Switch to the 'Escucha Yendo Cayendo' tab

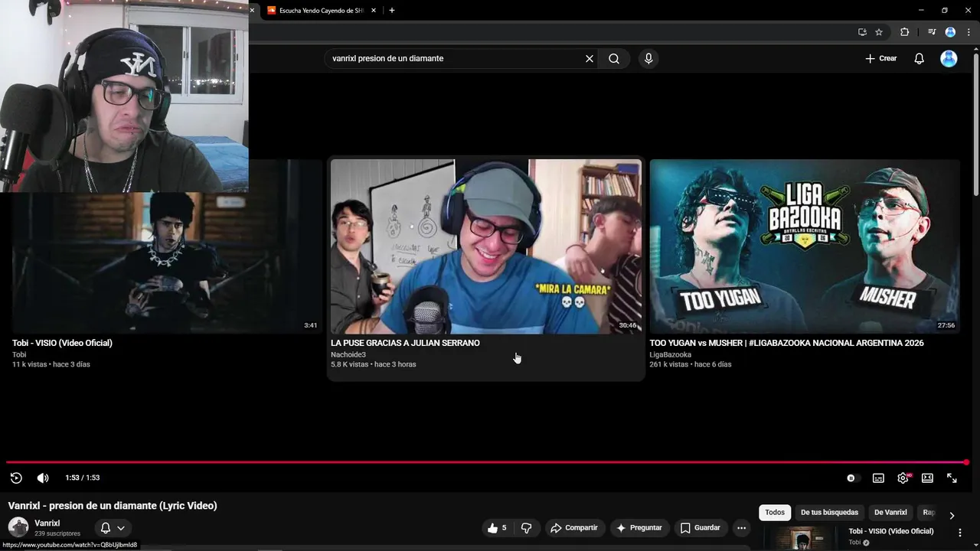coord(320,10)
